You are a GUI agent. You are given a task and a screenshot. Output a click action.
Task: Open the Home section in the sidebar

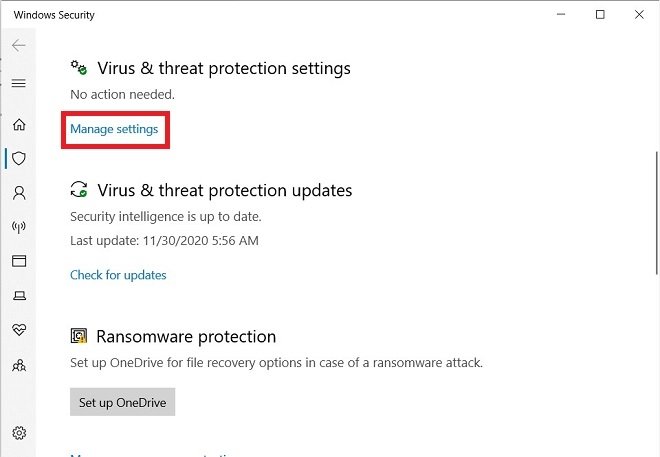tap(19, 125)
